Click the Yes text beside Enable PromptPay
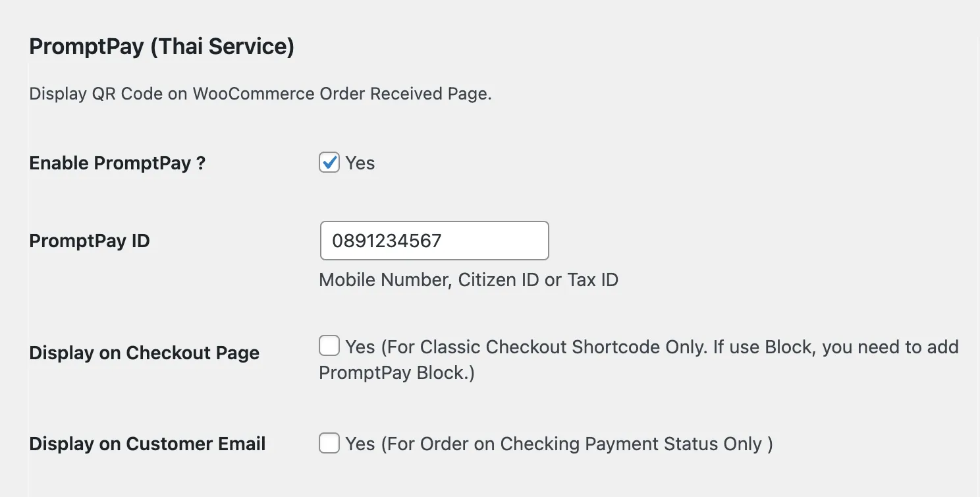This screenshot has width=980, height=497. (x=359, y=163)
